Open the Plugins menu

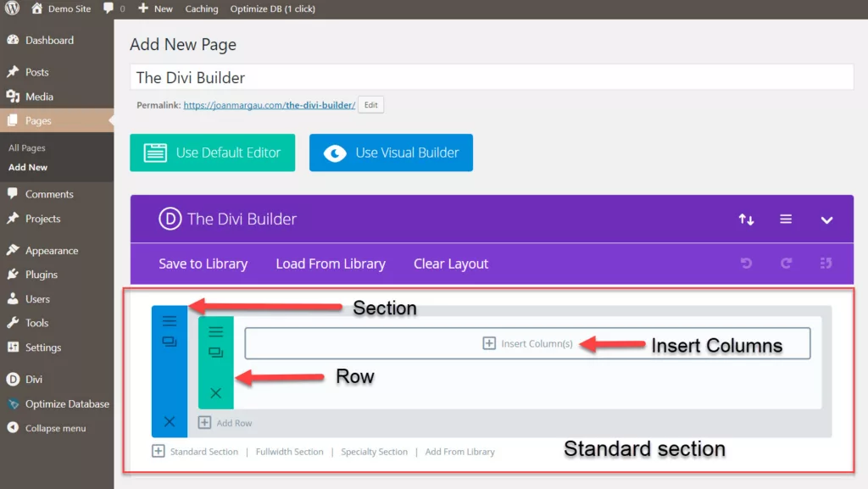[x=41, y=275]
